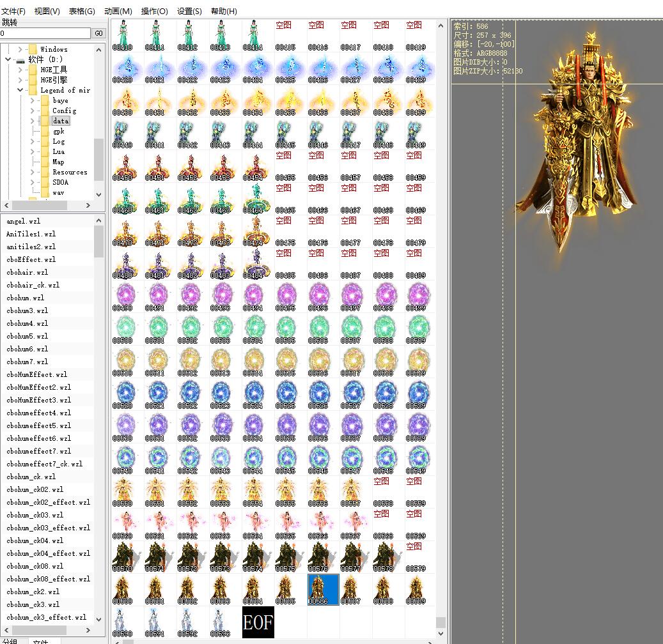This screenshot has height=644, width=663.
Task: Expand the Windows folder node
Action: click(20, 49)
